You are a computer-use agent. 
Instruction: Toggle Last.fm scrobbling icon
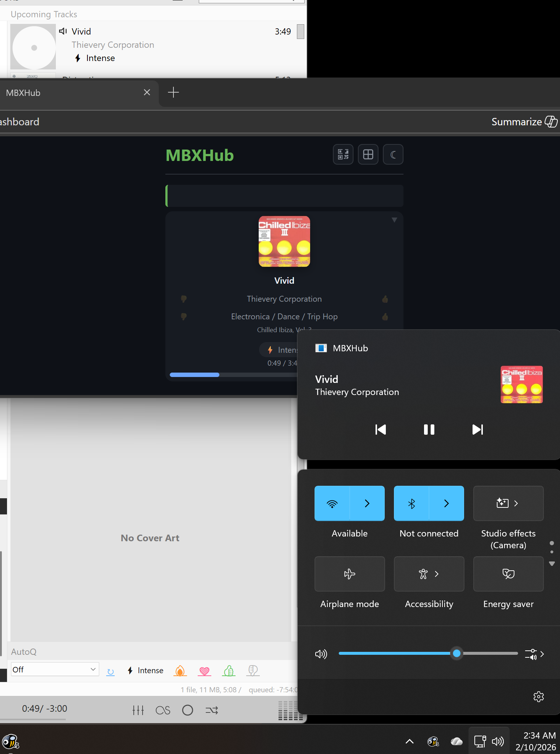pos(163,710)
